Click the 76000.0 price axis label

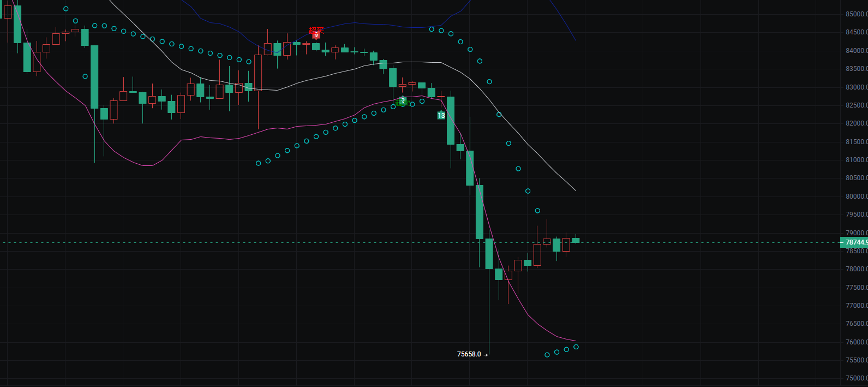coord(857,342)
